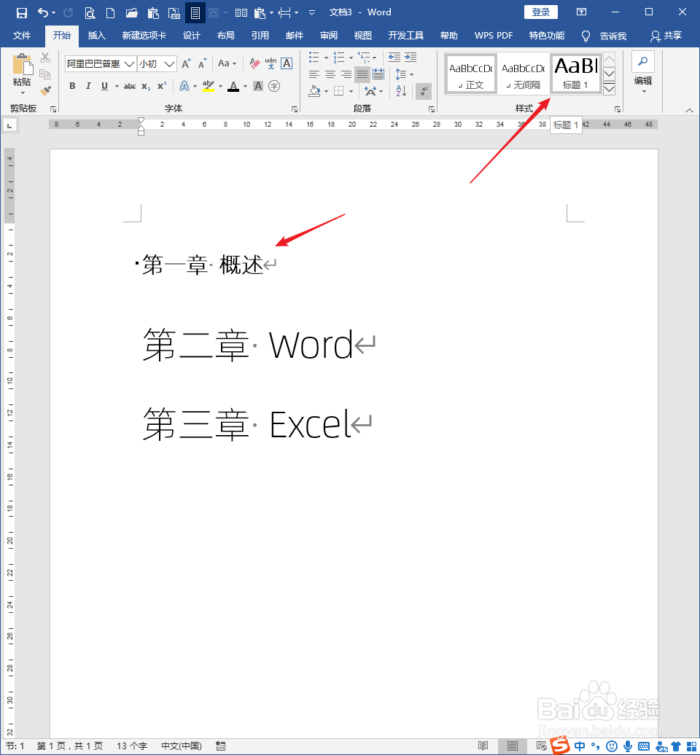Center the paragraph text
Viewport: 700px width, 755px height.
[330, 74]
